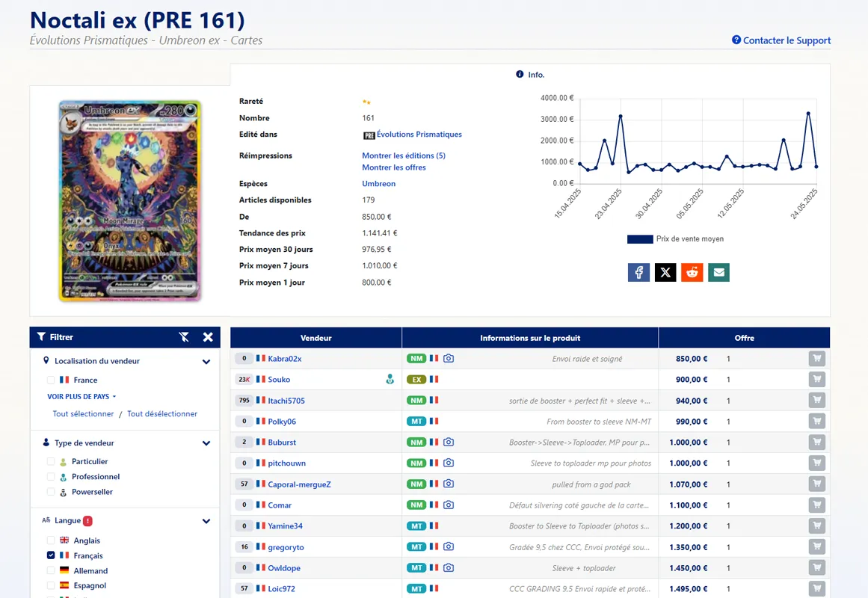View photo camera icon for Owldope's card
868x598 pixels.
[449, 567]
